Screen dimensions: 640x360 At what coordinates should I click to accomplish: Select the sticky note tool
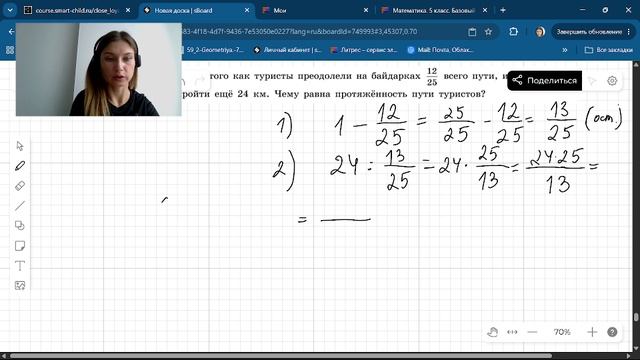20,246
